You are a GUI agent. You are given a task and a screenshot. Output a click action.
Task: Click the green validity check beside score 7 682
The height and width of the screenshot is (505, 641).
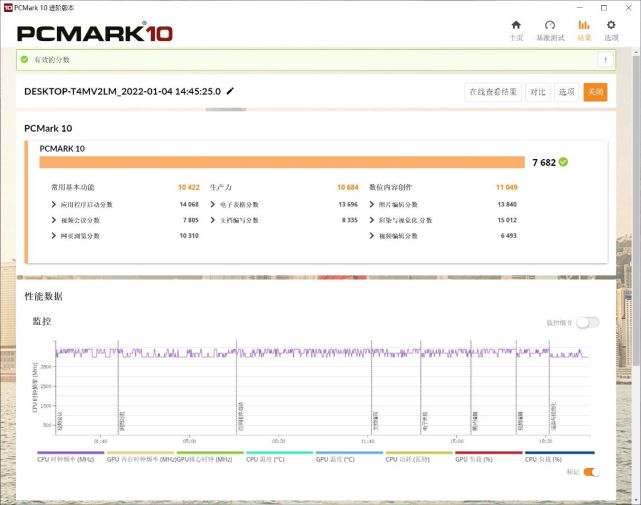[563, 162]
